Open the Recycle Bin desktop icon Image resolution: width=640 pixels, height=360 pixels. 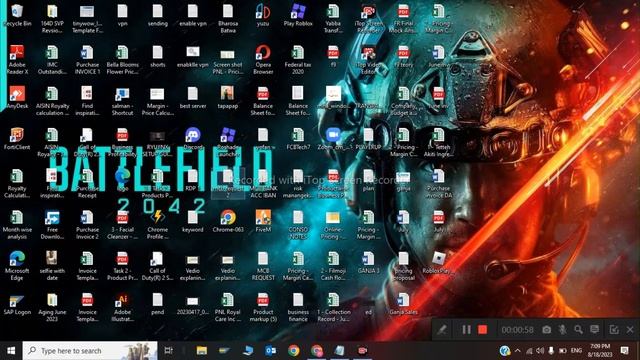17,16
